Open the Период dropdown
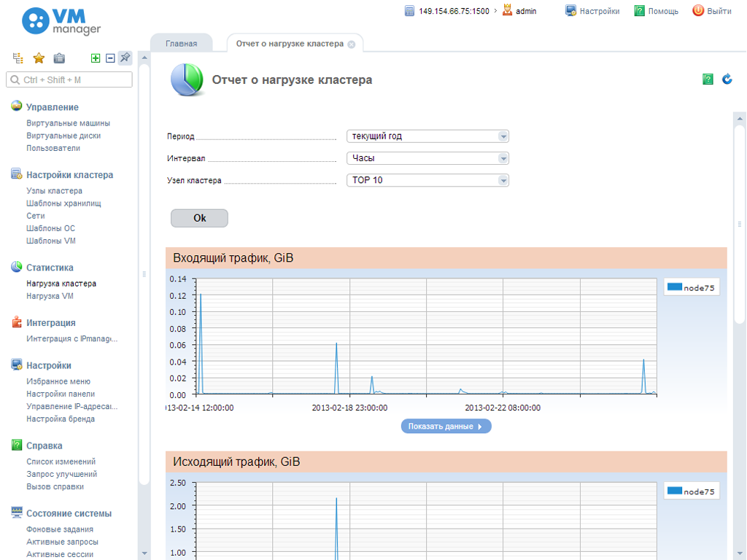The height and width of the screenshot is (560, 747). [427, 136]
